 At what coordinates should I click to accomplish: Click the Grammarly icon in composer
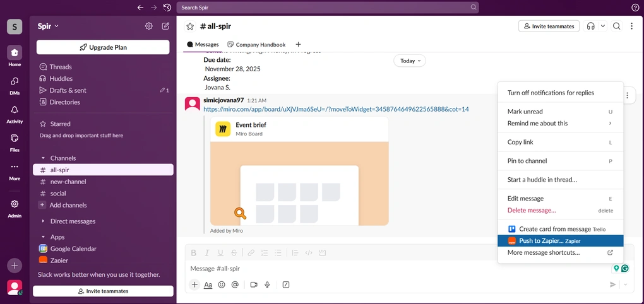624,268
